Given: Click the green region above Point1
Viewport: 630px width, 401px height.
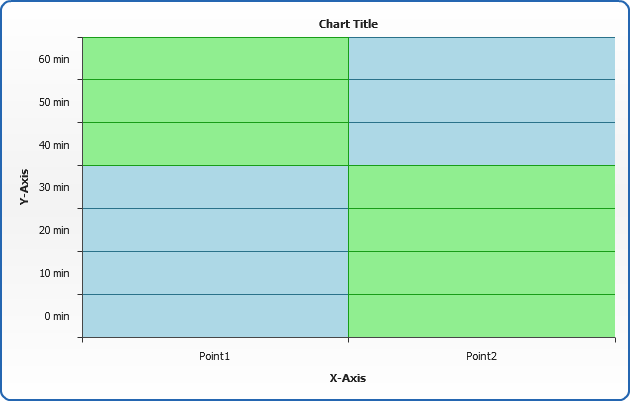Looking at the screenshot, I should [x=215, y=100].
